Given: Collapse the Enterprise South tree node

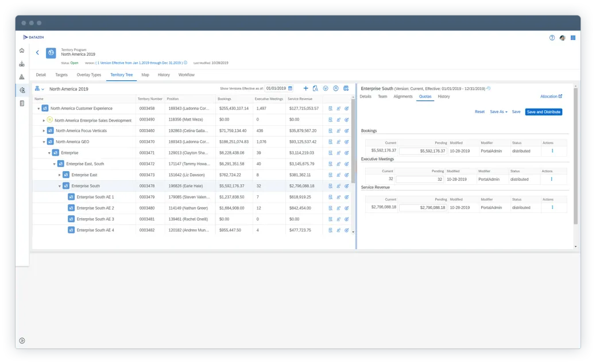Looking at the screenshot, I should tap(61, 185).
